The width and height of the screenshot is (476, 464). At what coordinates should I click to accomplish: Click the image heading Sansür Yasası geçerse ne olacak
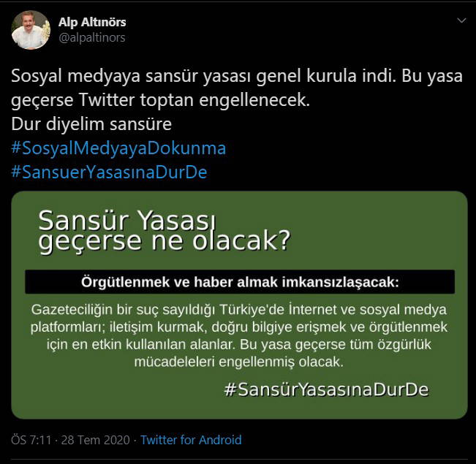click(x=165, y=230)
